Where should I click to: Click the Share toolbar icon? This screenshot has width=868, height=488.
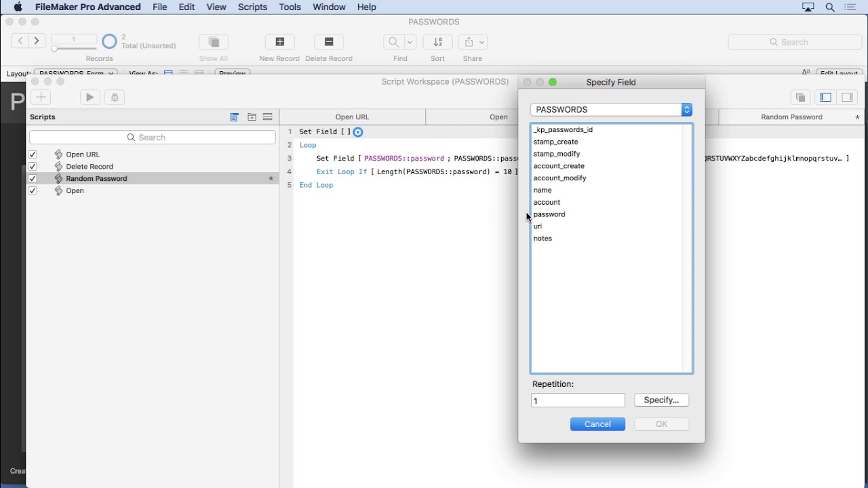click(469, 42)
